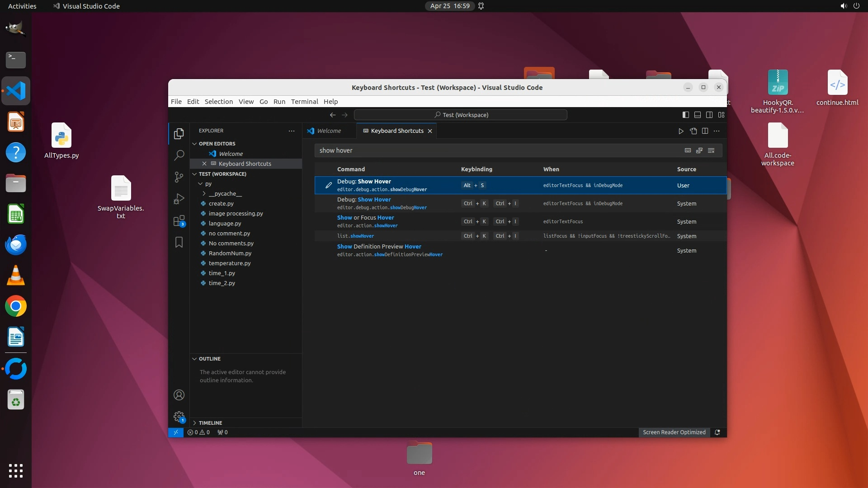The image size is (868, 488).
Task: Open Keyboard Shortcuts JSON file icon
Action: coord(693,131)
